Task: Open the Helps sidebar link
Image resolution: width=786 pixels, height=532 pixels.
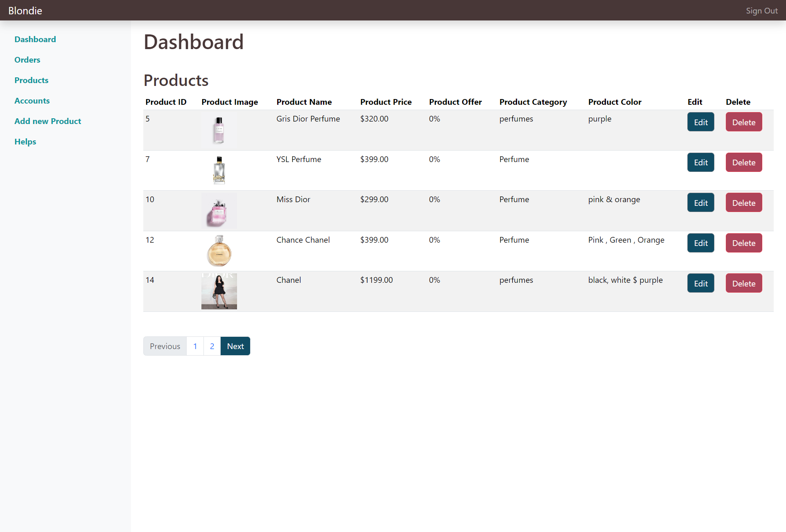Action: click(x=25, y=142)
